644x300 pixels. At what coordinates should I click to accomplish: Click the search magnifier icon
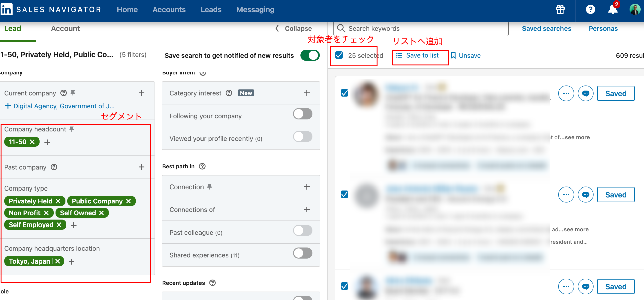tap(341, 28)
